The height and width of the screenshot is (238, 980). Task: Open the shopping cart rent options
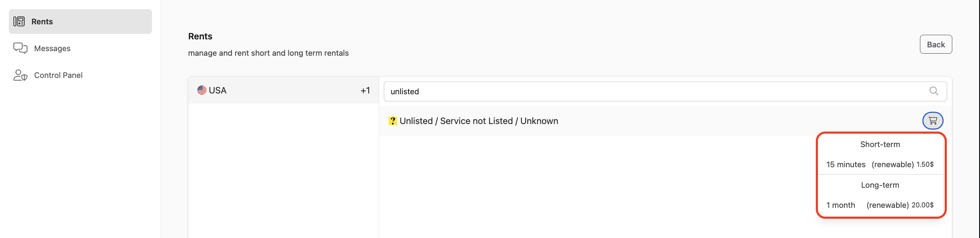[933, 121]
